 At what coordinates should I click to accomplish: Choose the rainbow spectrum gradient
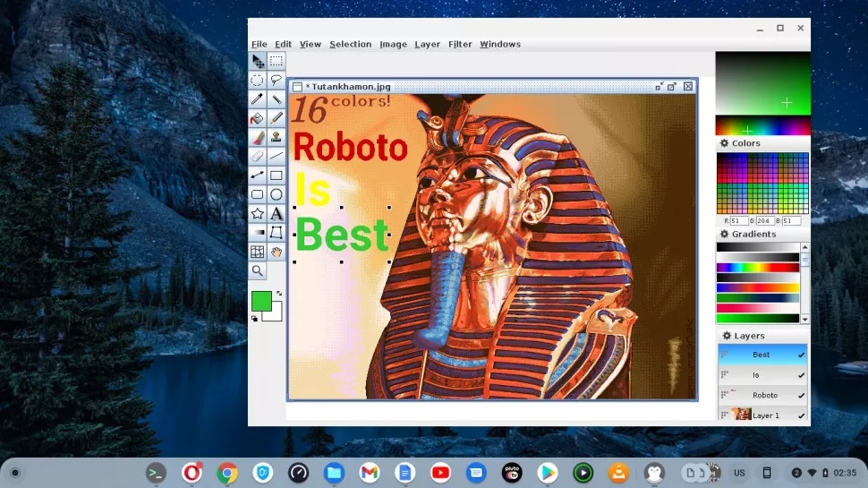(x=757, y=268)
